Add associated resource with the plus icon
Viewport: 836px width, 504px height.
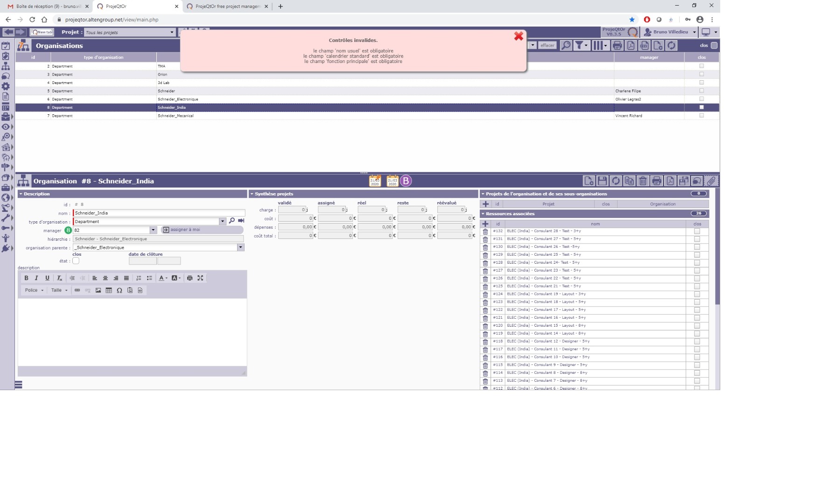(x=485, y=224)
